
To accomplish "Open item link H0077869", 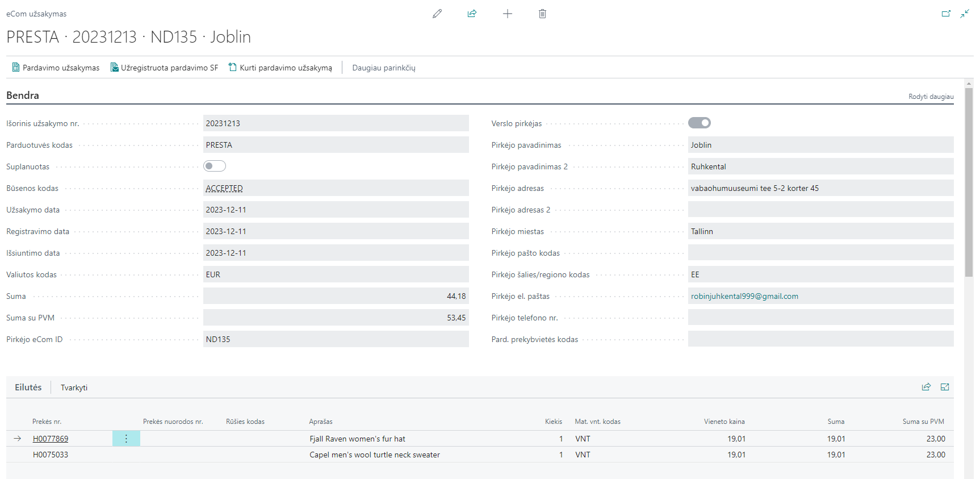I will click(51, 439).
